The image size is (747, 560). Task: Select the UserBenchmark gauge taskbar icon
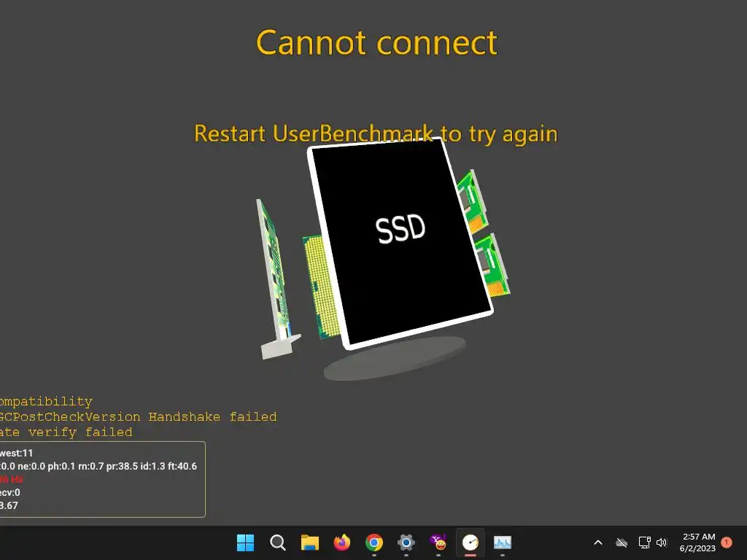coord(471,542)
